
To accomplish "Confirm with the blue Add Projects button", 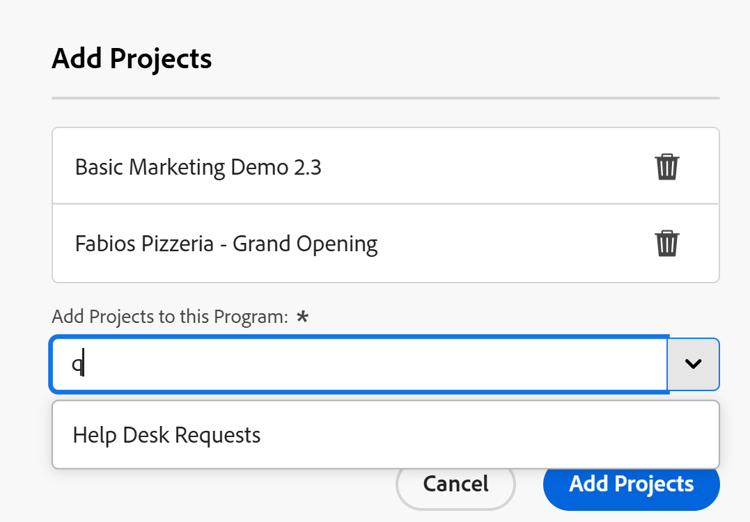I will [x=631, y=485].
